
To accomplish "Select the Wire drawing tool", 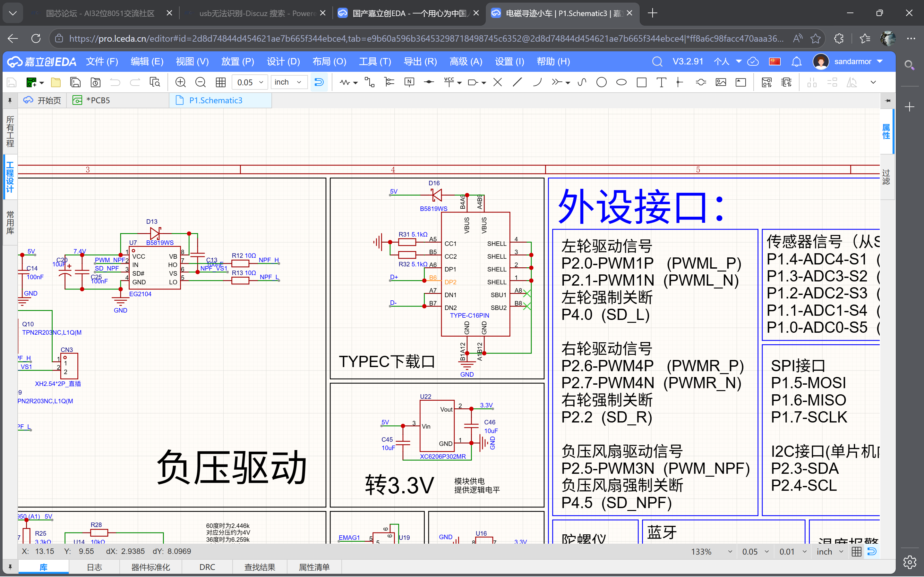I will point(346,82).
